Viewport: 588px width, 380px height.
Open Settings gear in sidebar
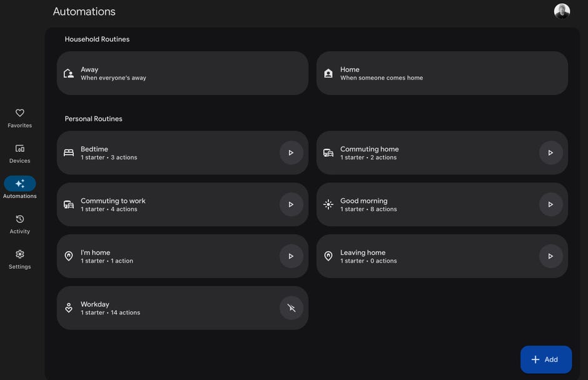click(20, 259)
